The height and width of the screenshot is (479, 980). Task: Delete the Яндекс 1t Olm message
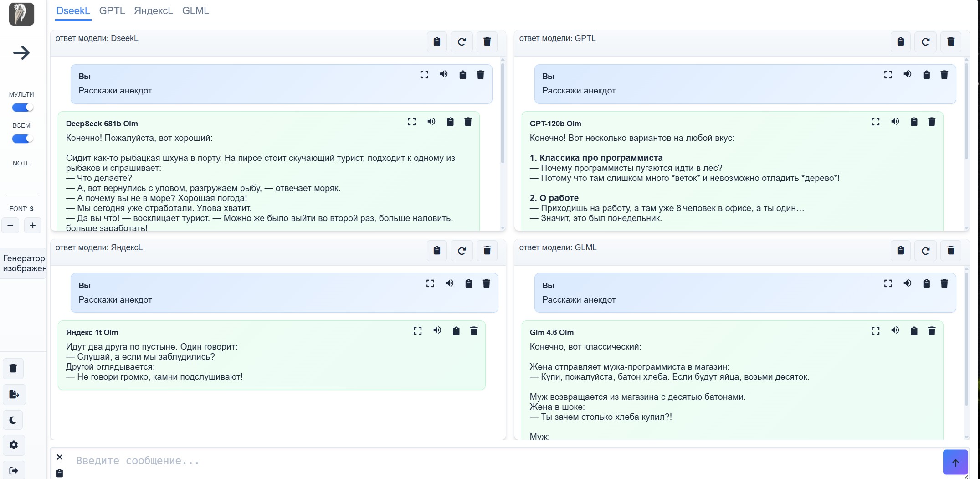474,331
